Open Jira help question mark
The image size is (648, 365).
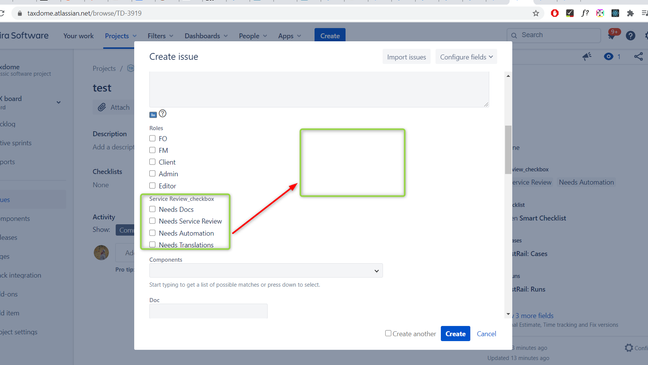click(630, 36)
